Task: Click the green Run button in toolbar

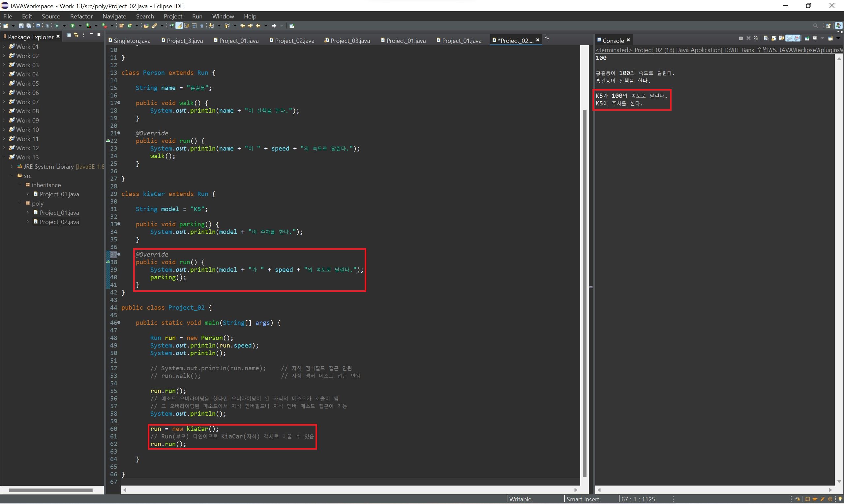Action: click(73, 26)
